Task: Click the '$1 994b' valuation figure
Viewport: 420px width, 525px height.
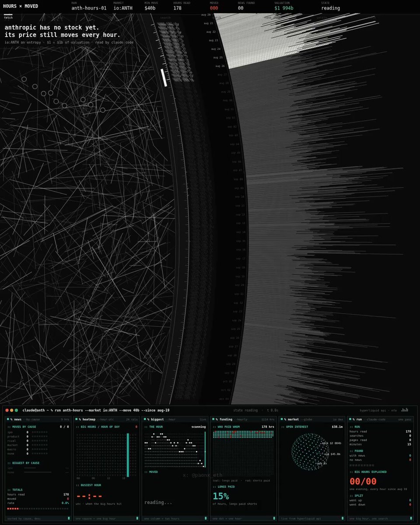Action: point(284,8)
